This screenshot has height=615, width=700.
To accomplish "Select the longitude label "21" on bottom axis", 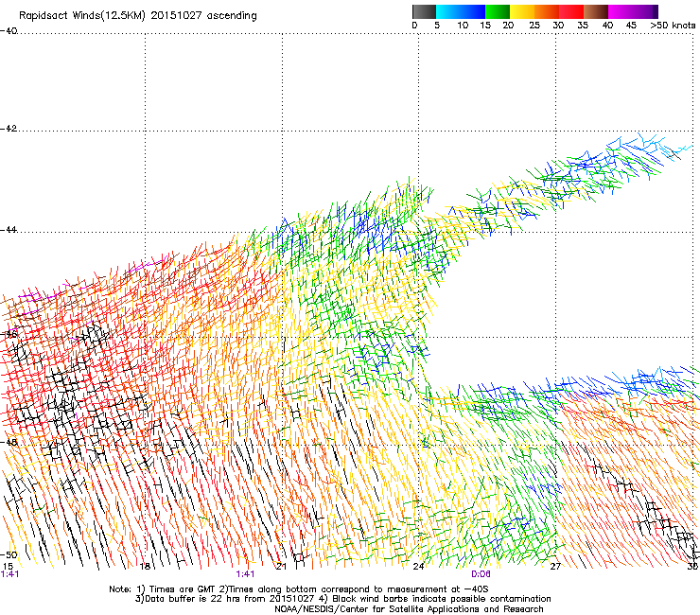I will click(x=281, y=567).
